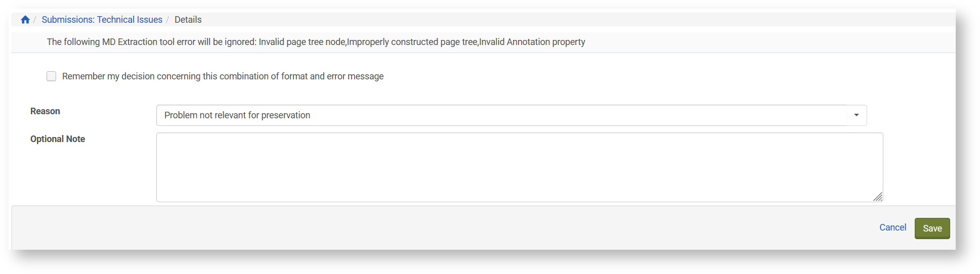Viewport: 980px width, 274px height.
Task: Open the Reason combo box
Action: pyautogui.click(x=501, y=115)
